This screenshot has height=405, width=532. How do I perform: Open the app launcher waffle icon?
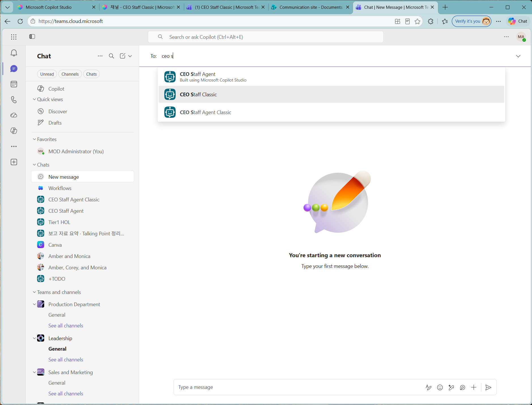coord(14,37)
